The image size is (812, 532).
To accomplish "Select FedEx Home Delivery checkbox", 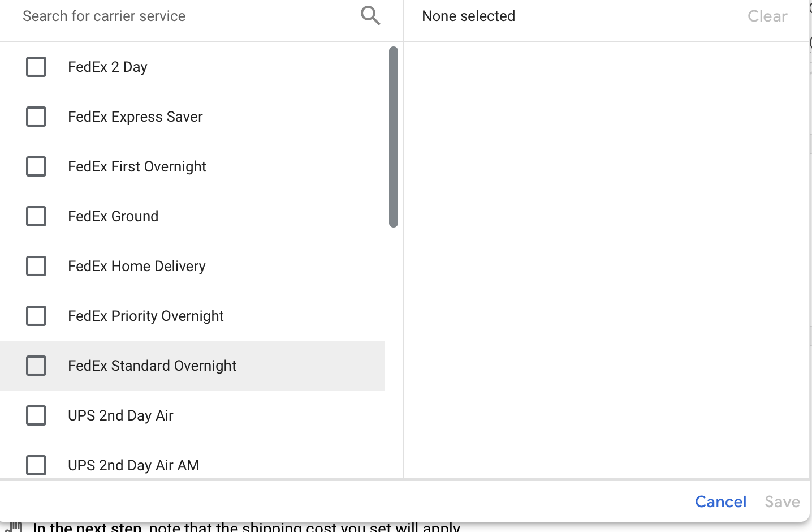I will [x=36, y=266].
